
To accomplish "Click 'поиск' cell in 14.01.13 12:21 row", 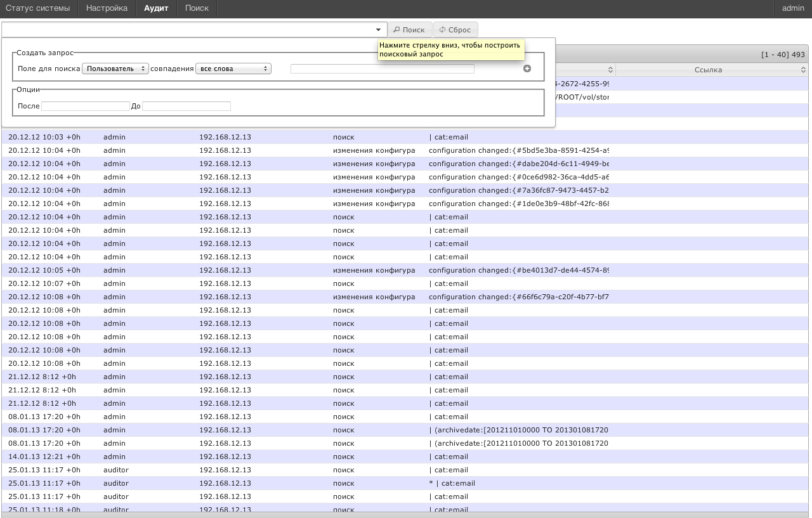I will [x=344, y=456].
